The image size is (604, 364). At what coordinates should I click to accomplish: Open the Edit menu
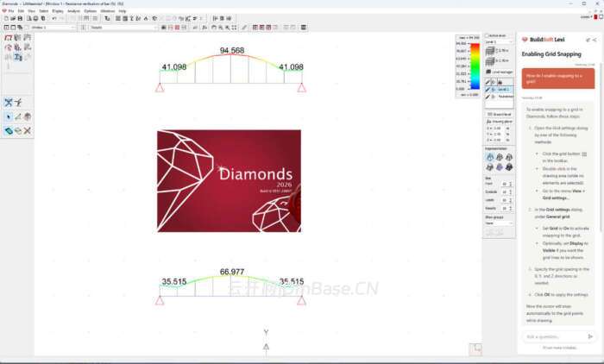click(21, 11)
